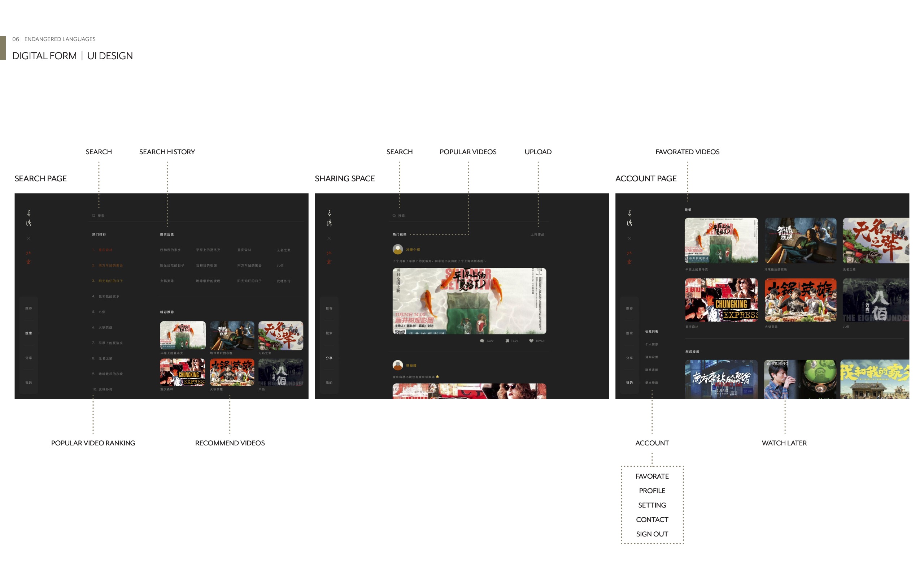Screen dimensions: 924x578
Task: Click the X icon in Account Page sidebar
Action: pyautogui.click(x=629, y=238)
